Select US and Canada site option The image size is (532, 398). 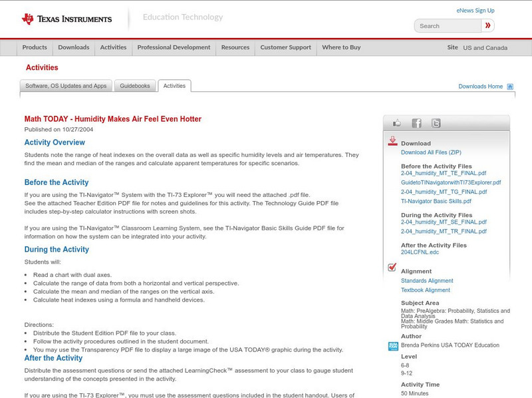(485, 48)
